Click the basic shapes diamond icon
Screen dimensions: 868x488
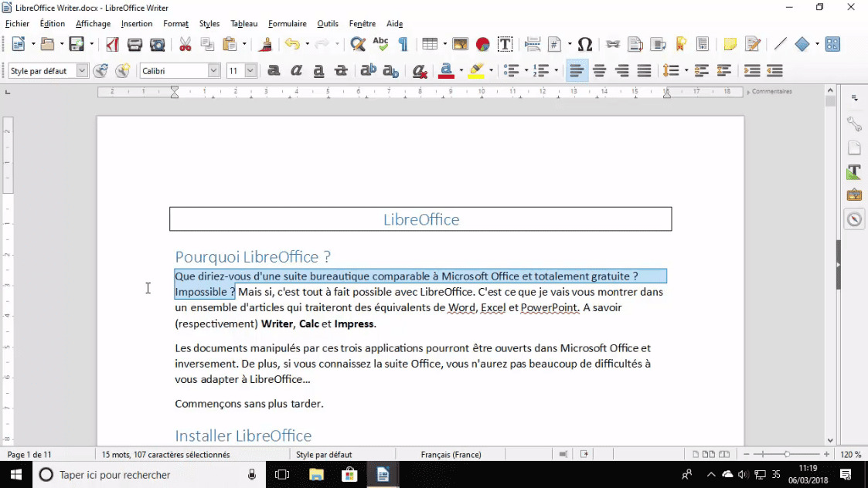tap(802, 44)
